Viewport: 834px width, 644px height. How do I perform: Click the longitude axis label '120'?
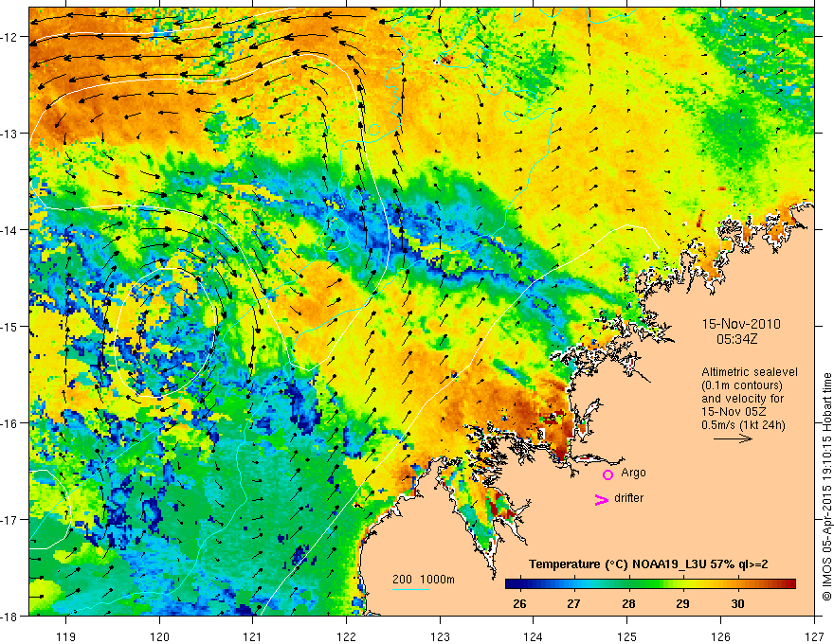[x=159, y=636]
